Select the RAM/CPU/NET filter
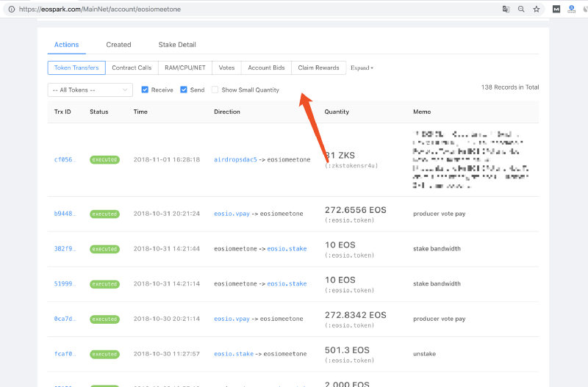The image size is (588, 387). click(x=185, y=68)
